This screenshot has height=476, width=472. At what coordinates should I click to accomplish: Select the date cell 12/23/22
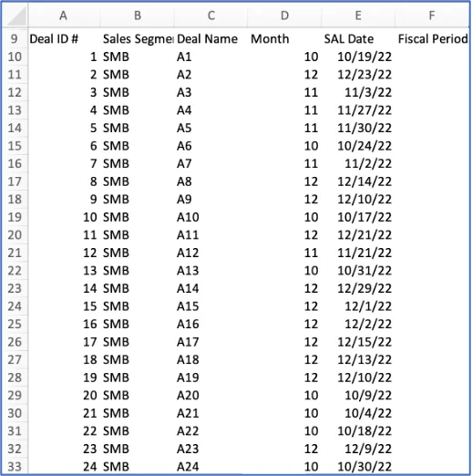click(358, 75)
